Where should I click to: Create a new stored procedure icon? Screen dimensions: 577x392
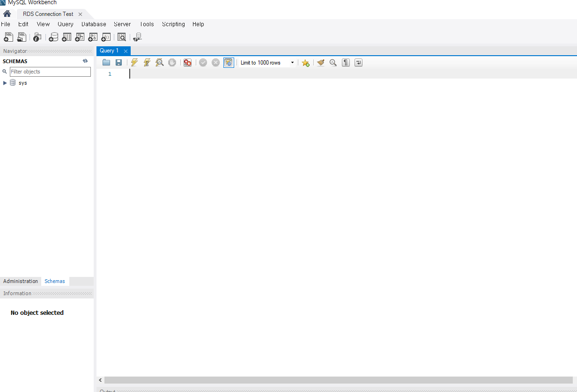pos(93,37)
